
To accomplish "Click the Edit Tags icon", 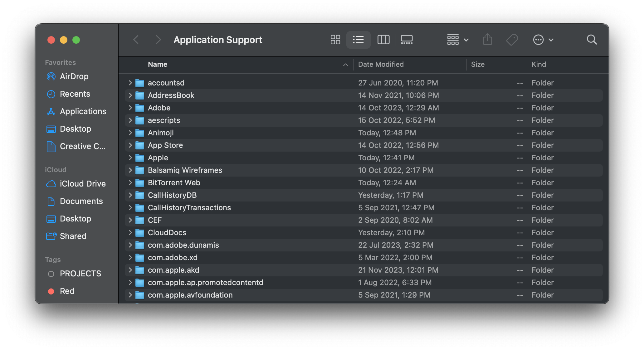I will 512,40.
